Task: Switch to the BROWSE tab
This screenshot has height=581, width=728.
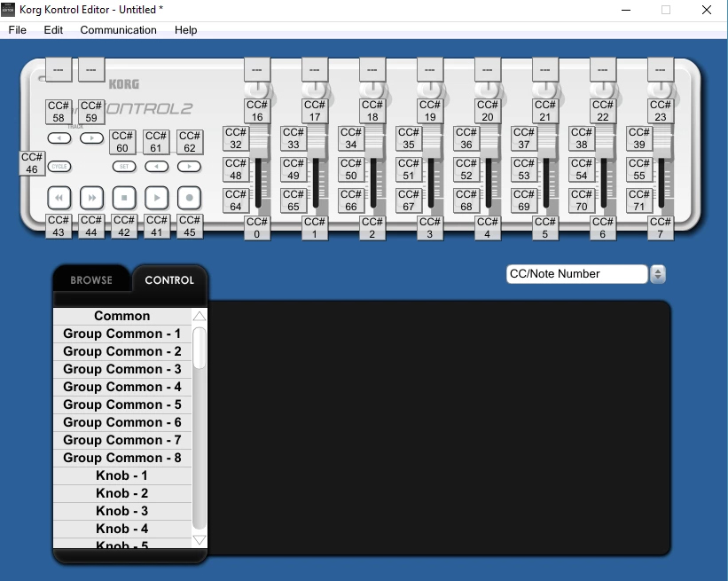Action: pos(91,280)
